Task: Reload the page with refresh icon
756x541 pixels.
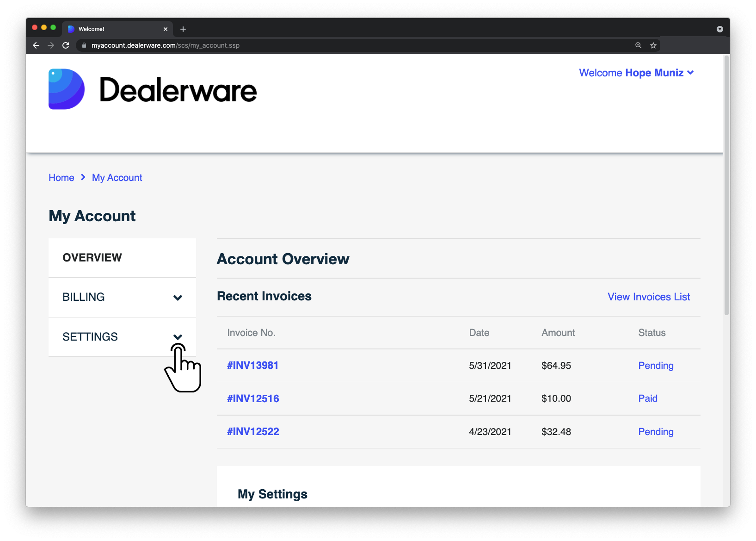Action: [66, 45]
